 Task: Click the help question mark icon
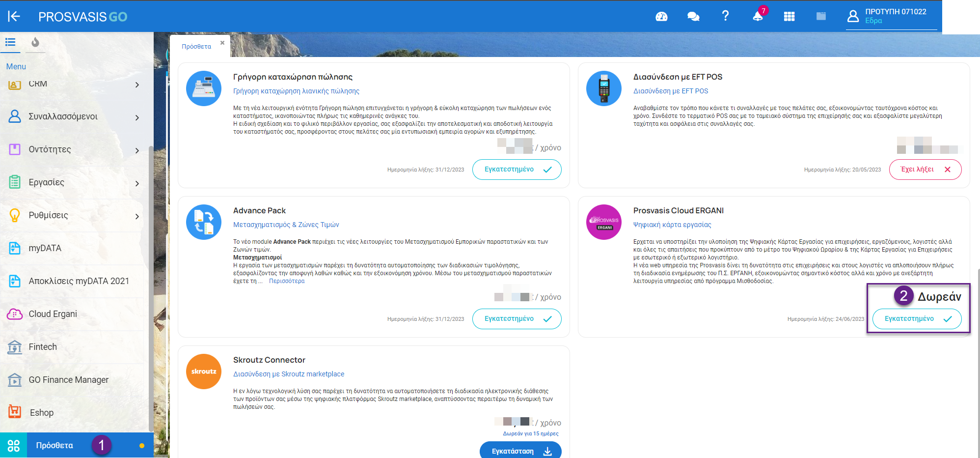coord(725,16)
